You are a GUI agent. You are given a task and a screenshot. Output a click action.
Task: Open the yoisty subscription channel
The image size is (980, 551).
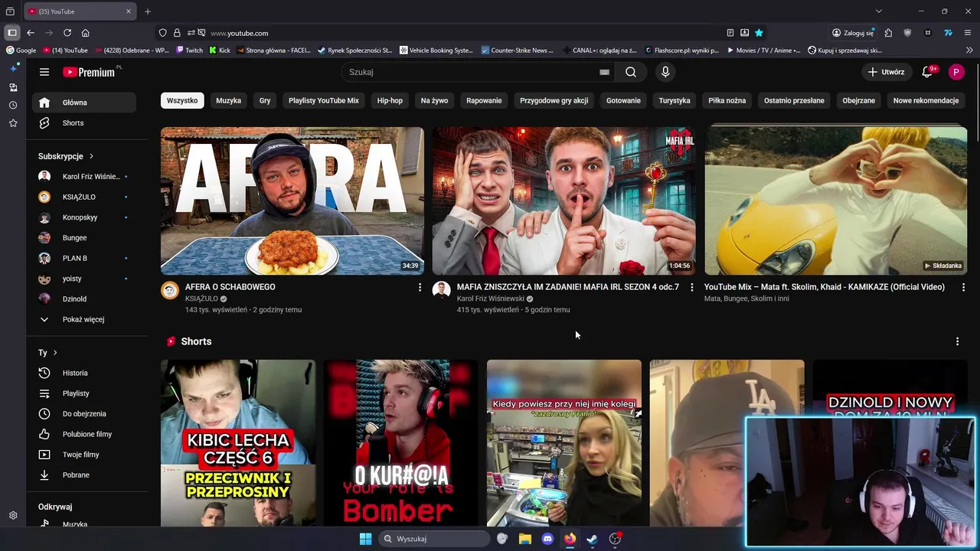pos(84,279)
